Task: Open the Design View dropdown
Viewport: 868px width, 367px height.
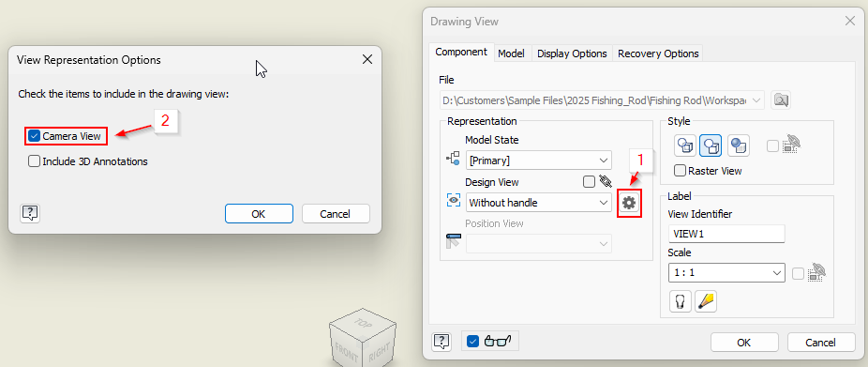Action: click(539, 203)
